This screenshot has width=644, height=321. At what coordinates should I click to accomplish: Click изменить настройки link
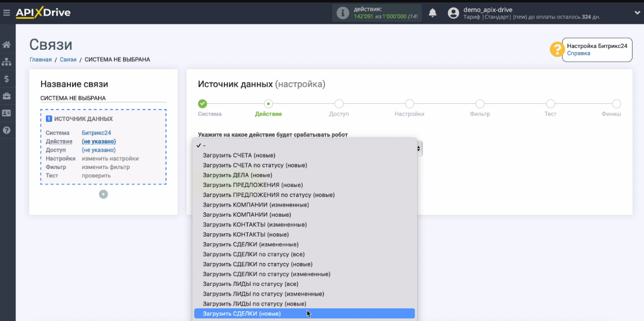pos(110,159)
